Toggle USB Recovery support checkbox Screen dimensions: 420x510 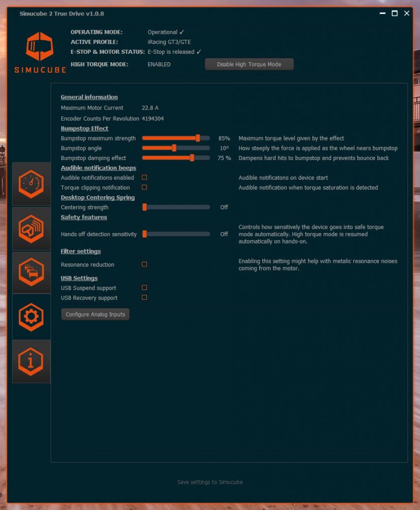tap(144, 298)
